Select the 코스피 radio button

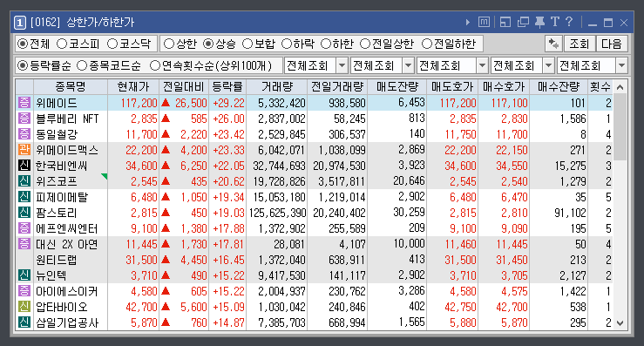coord(62,44)
